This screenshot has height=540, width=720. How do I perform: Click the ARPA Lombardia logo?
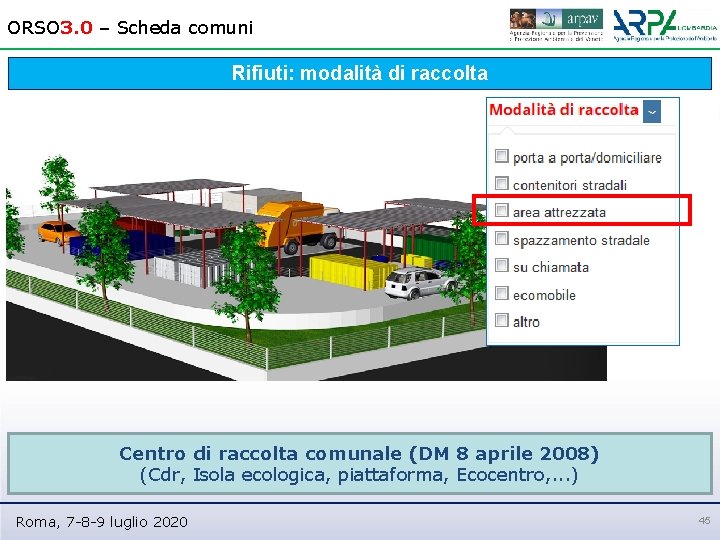(665, 26)
